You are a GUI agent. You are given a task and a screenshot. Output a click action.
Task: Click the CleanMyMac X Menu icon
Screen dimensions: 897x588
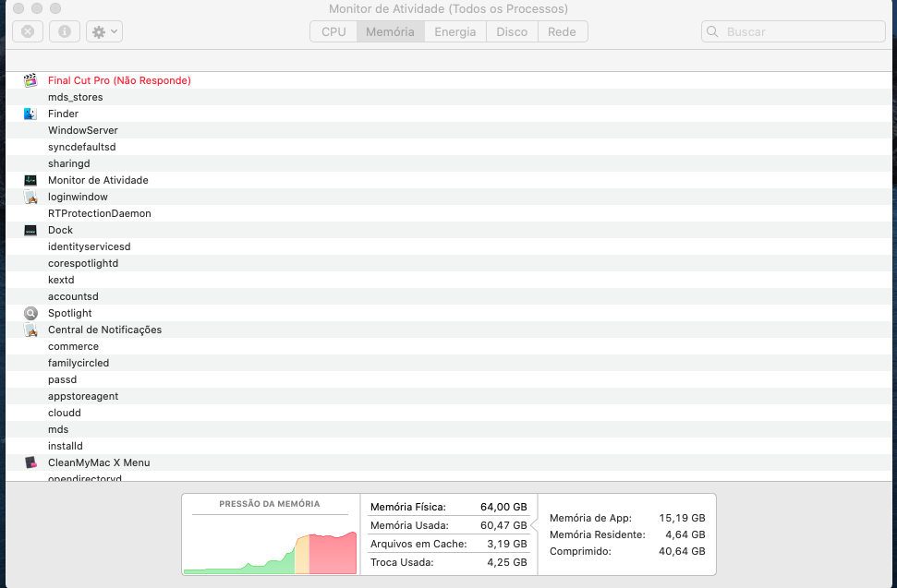click(x=30, y=462)
